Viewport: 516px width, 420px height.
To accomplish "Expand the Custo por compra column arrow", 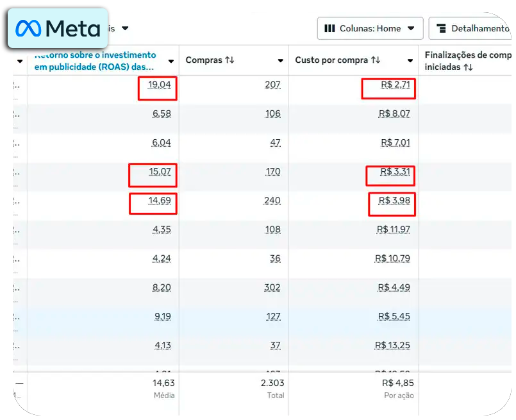I will coord(410,61).
